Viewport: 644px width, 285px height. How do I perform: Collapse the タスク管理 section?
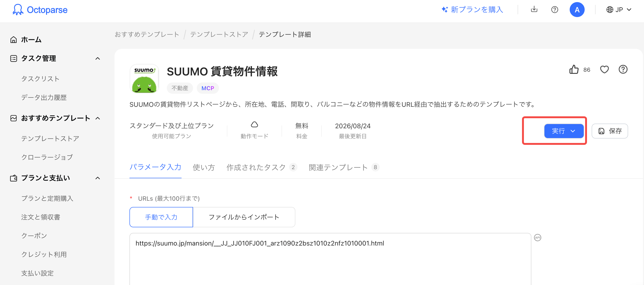pyautogui.click(x=98, y=58)
